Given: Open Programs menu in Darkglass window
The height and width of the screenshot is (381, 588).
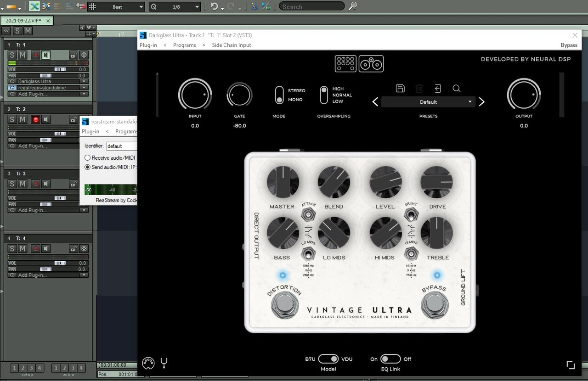Looking at the screenshot, I should coord(185,45).
